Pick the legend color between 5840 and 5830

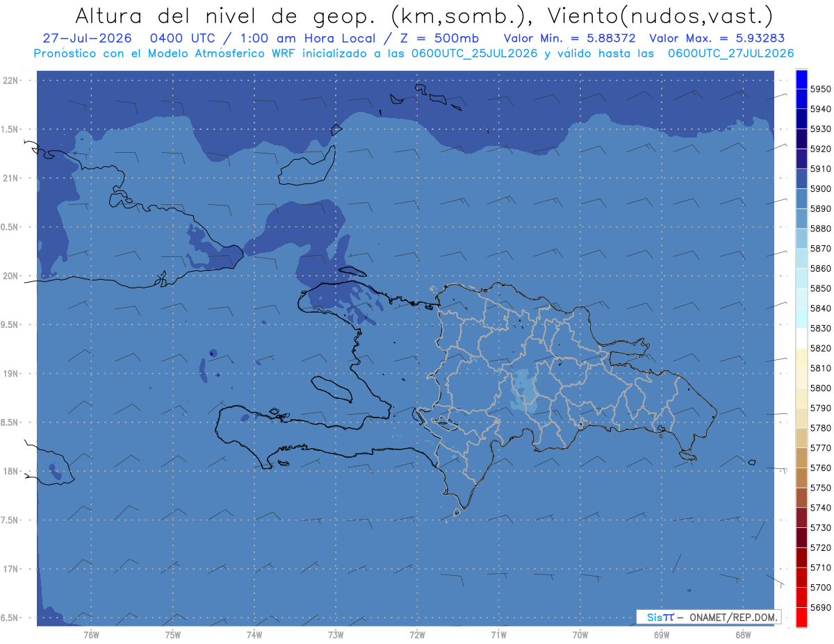(x=801, y=318)
